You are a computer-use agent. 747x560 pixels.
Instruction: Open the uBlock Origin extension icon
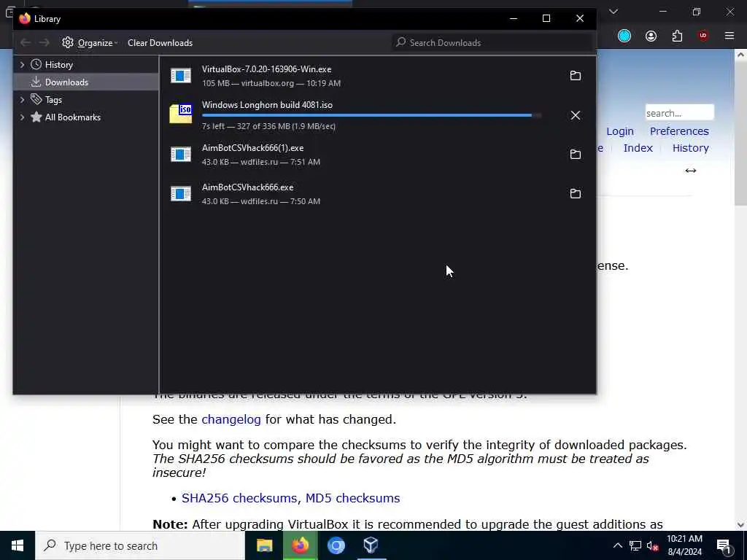point(703,36)
